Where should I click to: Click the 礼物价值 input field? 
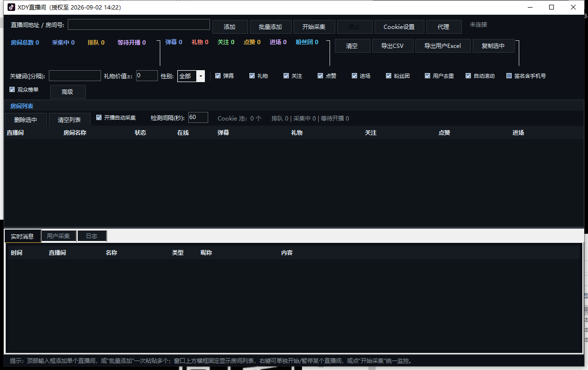tap(147, 75)
